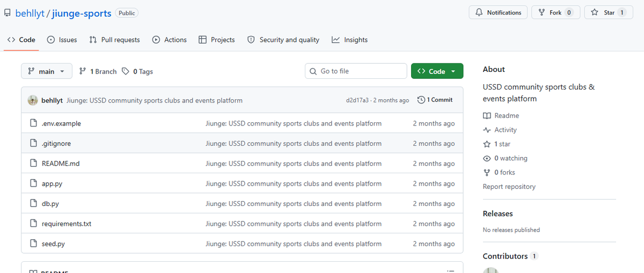Click the pulse icon beside Activity
This screenshot has height=273, width=644.
pos(487,130)
